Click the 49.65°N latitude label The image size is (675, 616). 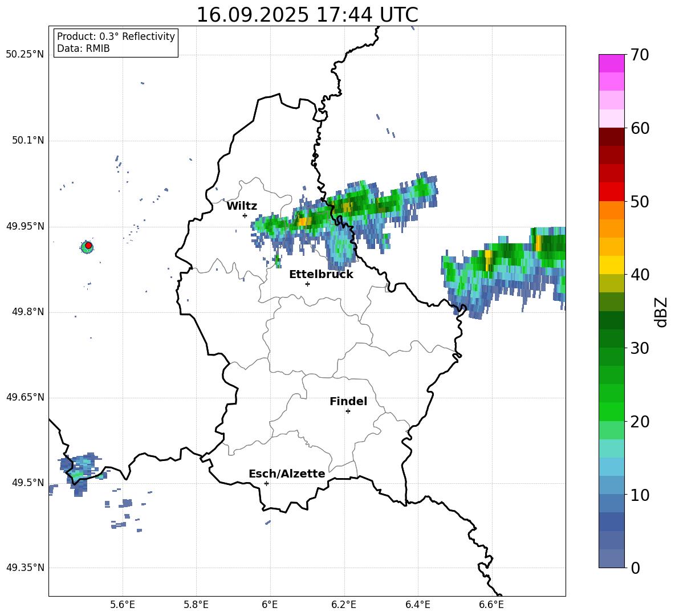[25, 397]
